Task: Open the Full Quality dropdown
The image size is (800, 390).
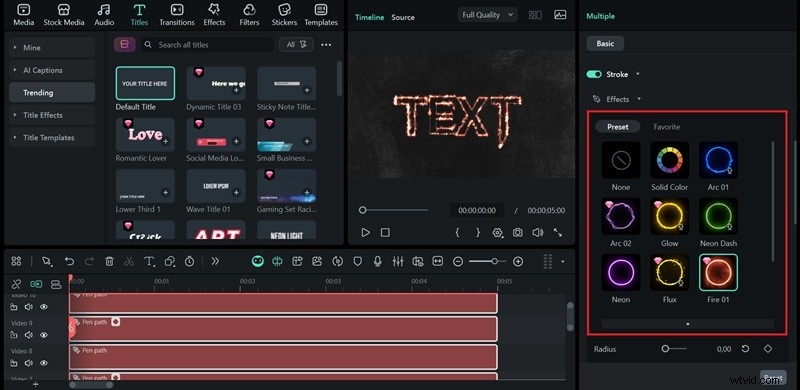Action: (x=487, y=15)
